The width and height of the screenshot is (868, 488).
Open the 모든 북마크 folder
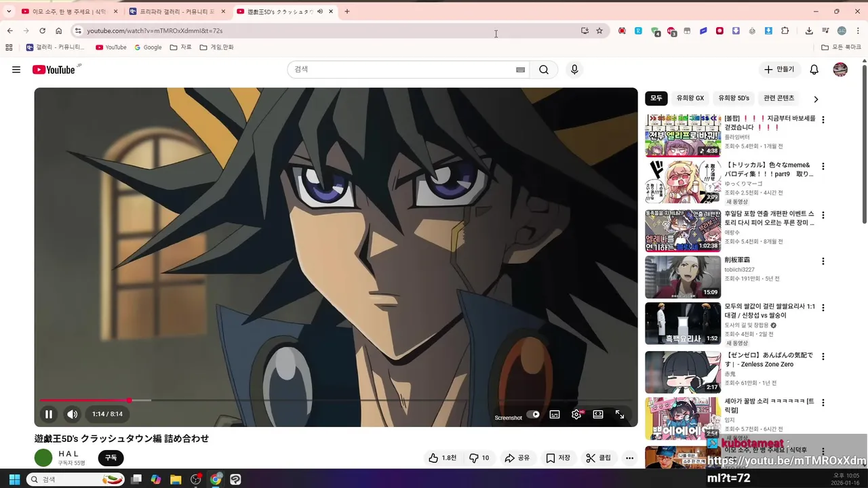coord(841,47)
